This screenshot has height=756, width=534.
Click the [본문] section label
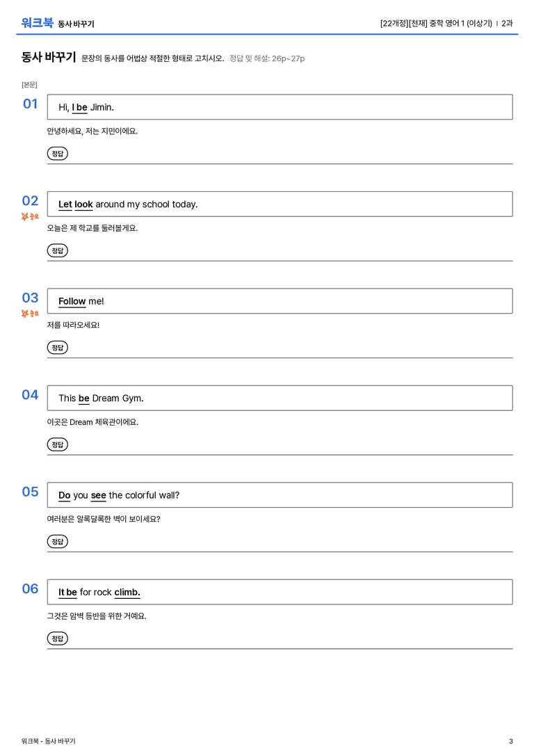[29, 84]
